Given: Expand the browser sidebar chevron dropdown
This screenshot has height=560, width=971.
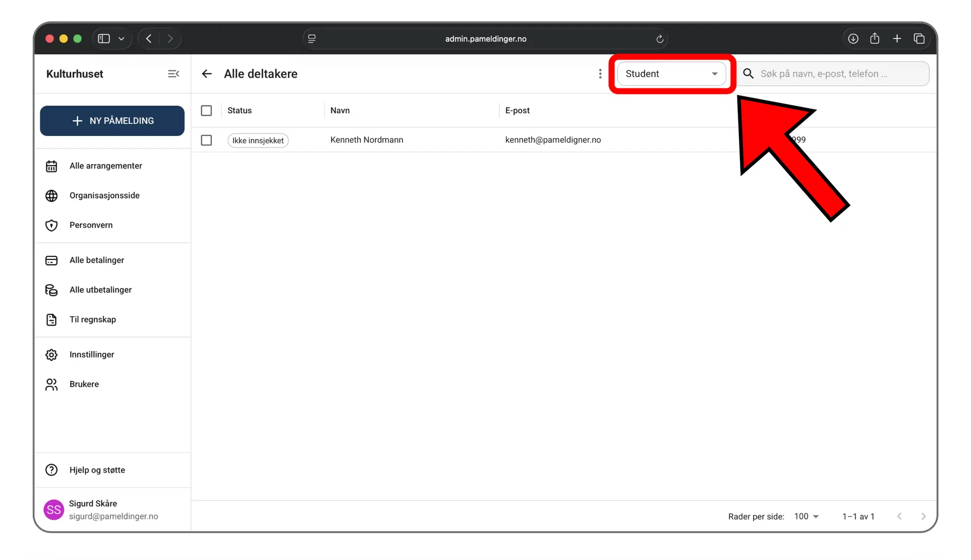Looking at the screenshot, I should click(121, 39).
